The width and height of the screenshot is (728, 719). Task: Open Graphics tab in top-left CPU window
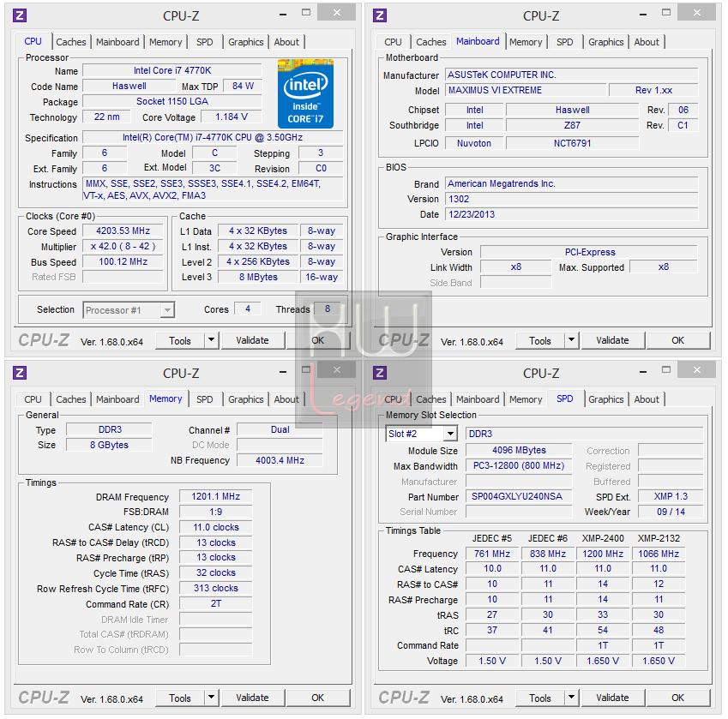click(x=245, y=42)
